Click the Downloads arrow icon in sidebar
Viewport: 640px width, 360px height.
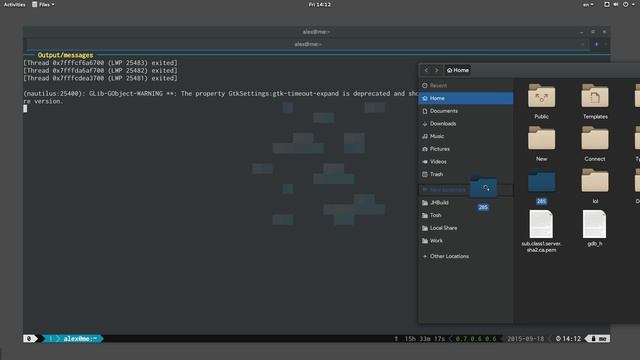click(425, 123)
